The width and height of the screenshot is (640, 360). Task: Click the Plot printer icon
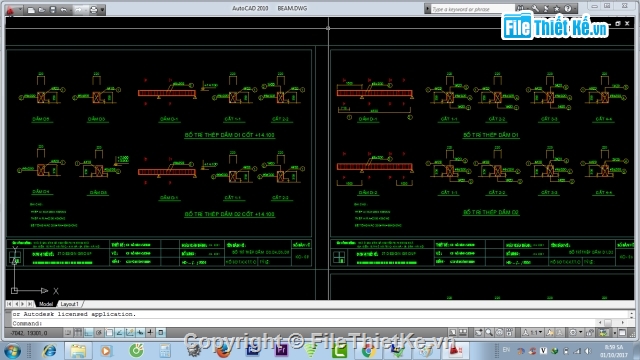click(x=93, y=10)
